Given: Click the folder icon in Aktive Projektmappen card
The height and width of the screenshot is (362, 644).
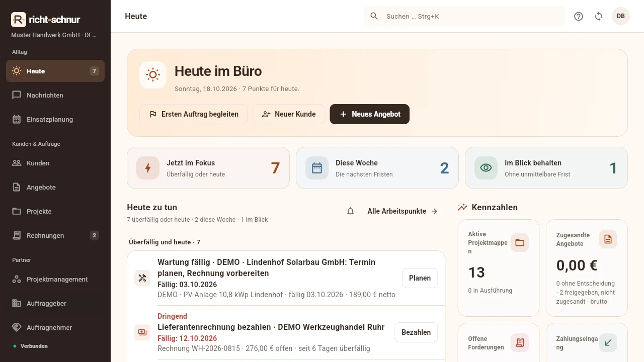Looking at the screenshot, I should click(520, 243).
